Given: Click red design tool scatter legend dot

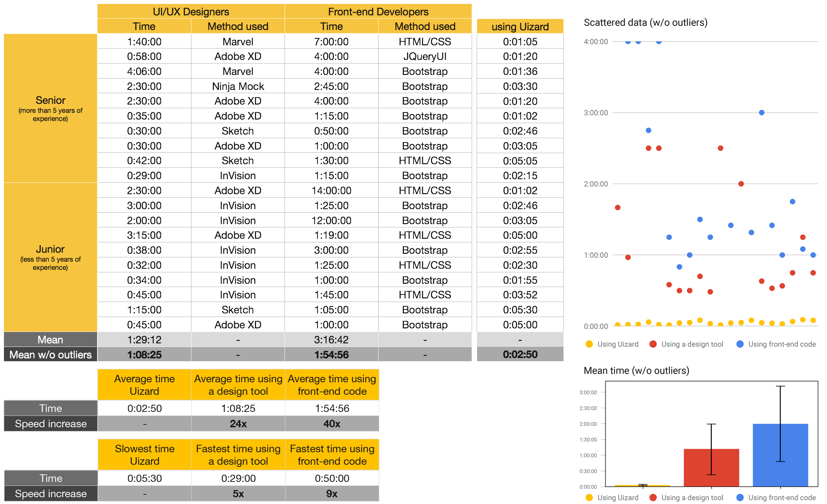Looking at the screenshot, I should point(653,344).
